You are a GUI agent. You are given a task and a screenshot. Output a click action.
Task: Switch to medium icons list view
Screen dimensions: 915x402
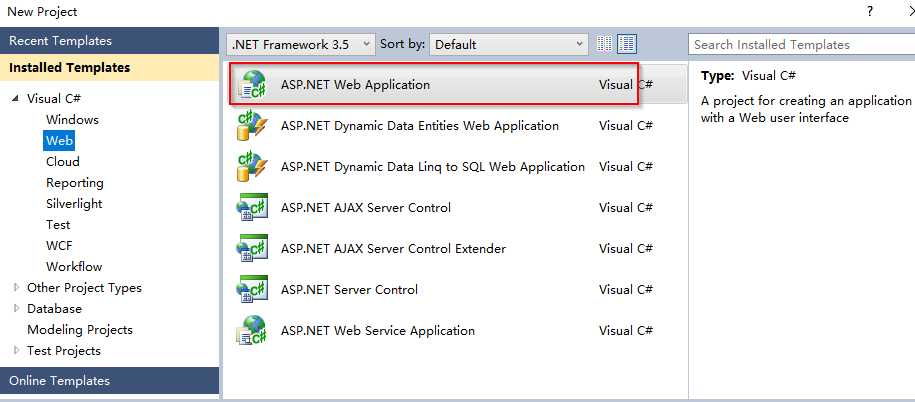click(x=627, y=44)
